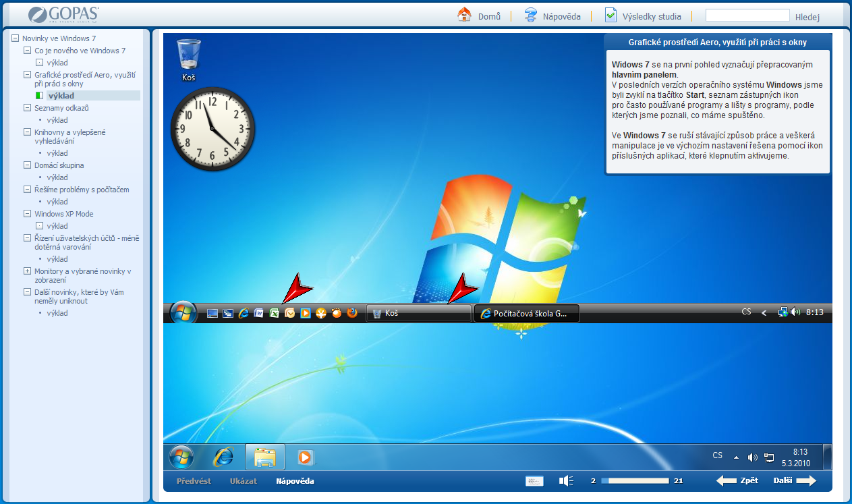This screenshot has width=852, height=504.
Task: Click the Koš window button on the Vista-style taskbar
Action: click(x=418, y=313)
